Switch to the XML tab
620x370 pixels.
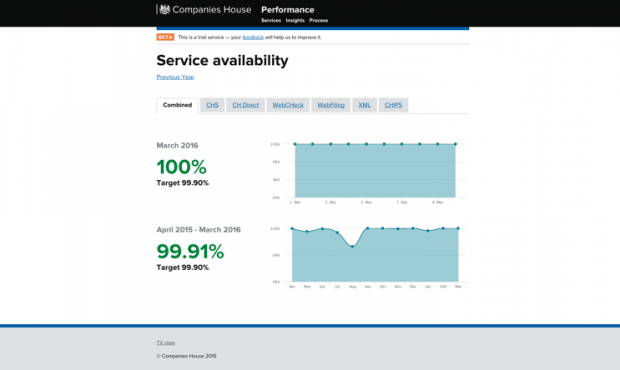(x=365, y=105)
